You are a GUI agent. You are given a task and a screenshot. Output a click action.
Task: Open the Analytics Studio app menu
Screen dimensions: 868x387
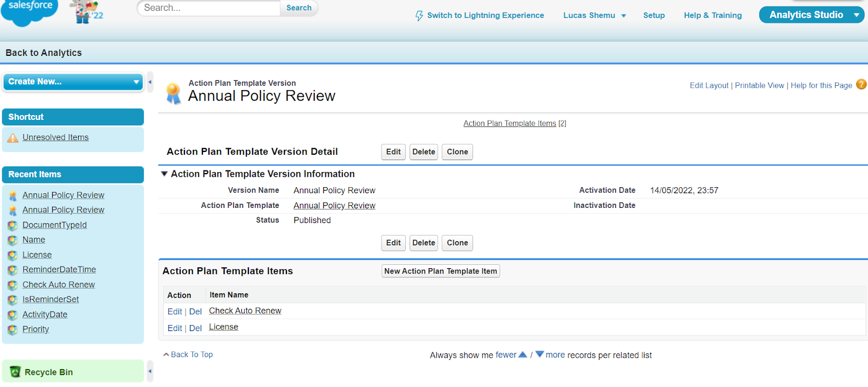(812, 15)
